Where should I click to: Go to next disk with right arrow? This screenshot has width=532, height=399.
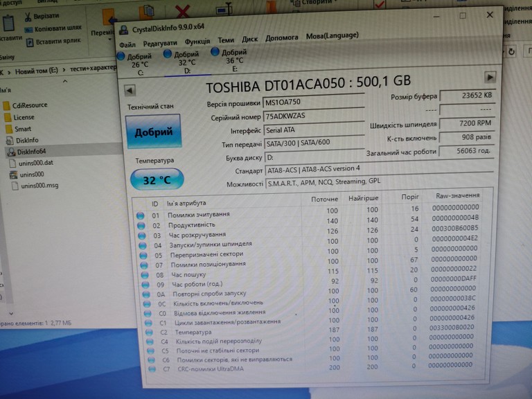490,78
